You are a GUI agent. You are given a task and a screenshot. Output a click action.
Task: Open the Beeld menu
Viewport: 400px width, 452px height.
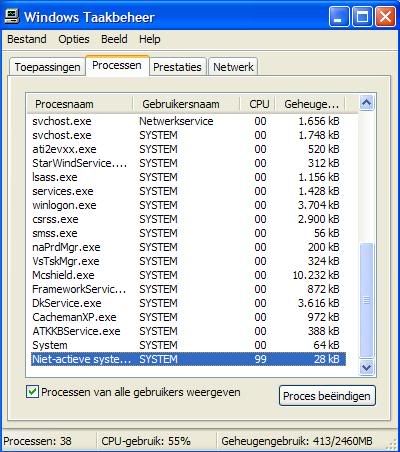[114, 39]
